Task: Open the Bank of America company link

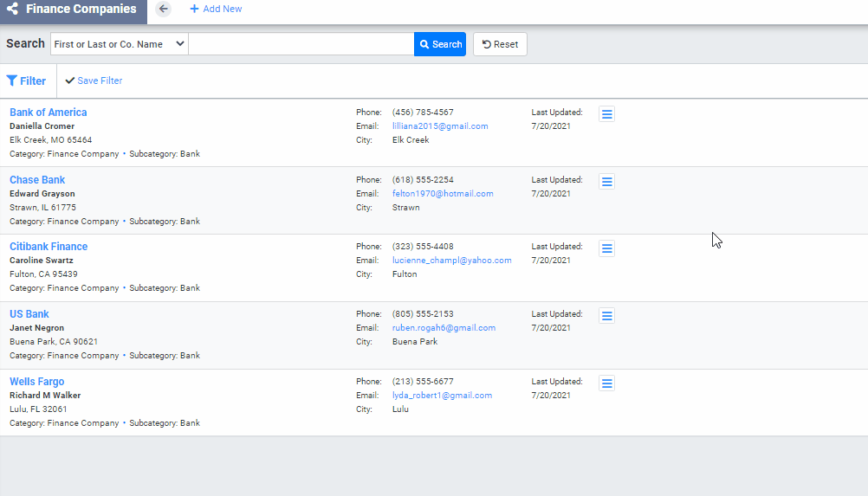Action: [x=49, y=113]
